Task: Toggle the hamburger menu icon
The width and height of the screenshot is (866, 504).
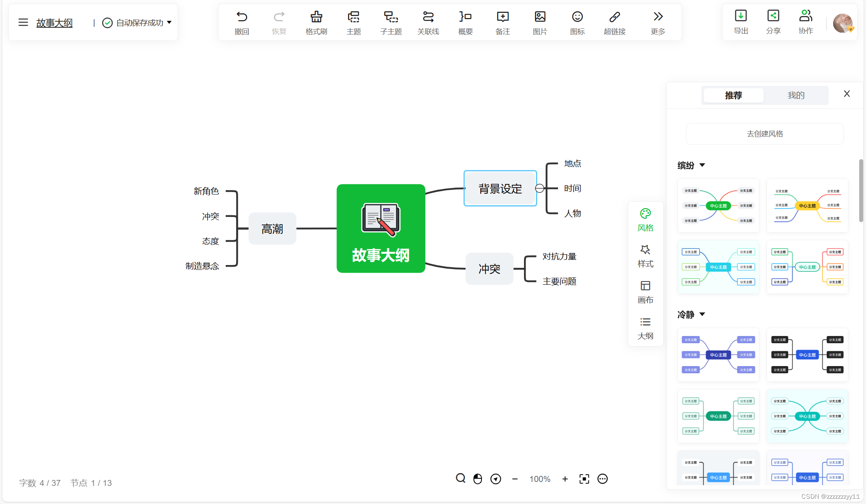Action: (x=23, y=23)
